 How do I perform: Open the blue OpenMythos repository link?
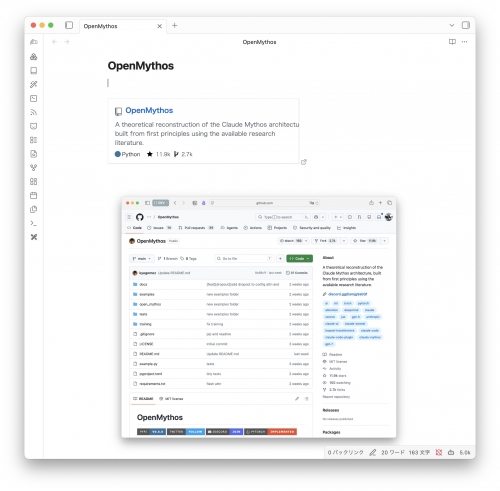[149, 110]
